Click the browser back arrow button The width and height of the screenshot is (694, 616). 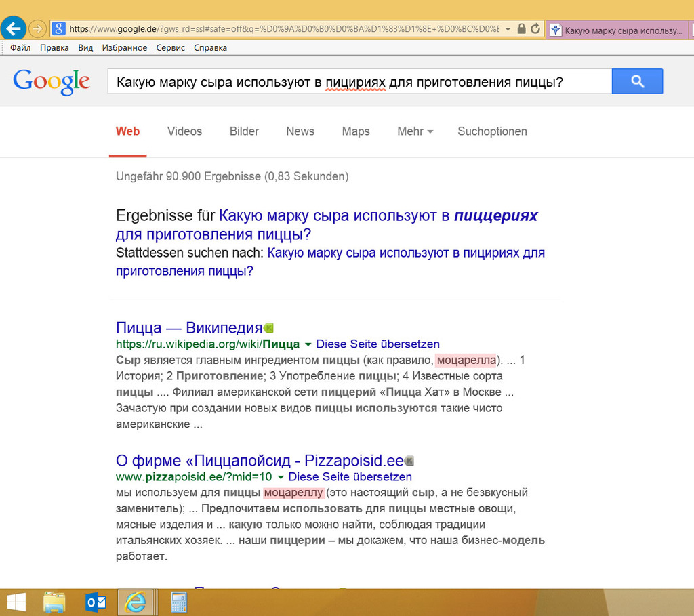pos(14,28)
